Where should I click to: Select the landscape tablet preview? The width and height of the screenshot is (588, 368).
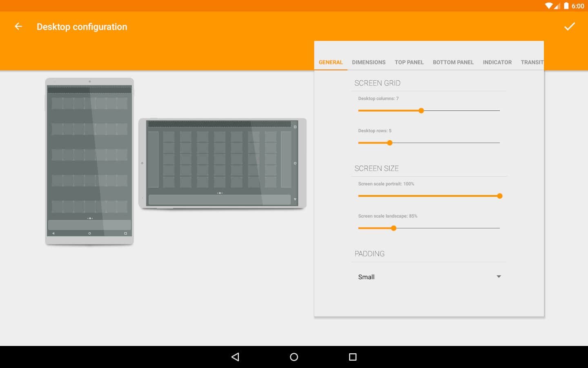point(222,164)
